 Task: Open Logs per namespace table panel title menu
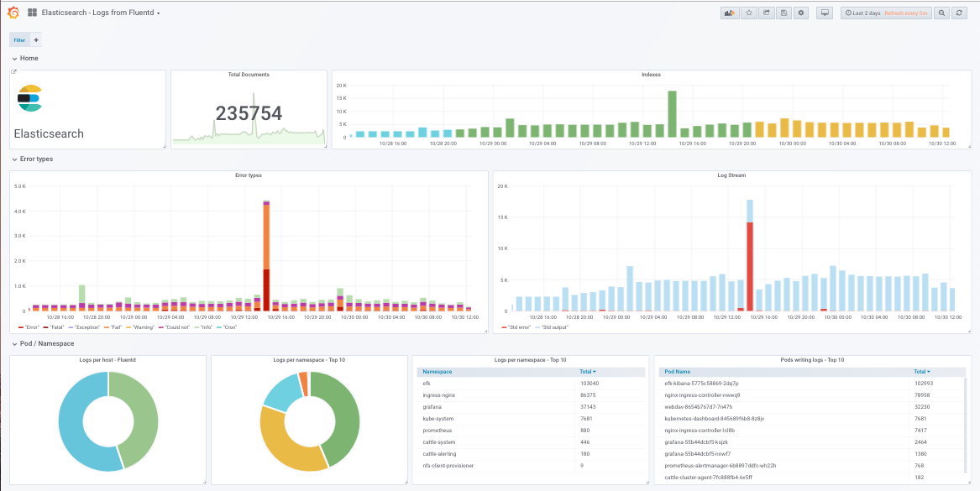coord(530,360)
